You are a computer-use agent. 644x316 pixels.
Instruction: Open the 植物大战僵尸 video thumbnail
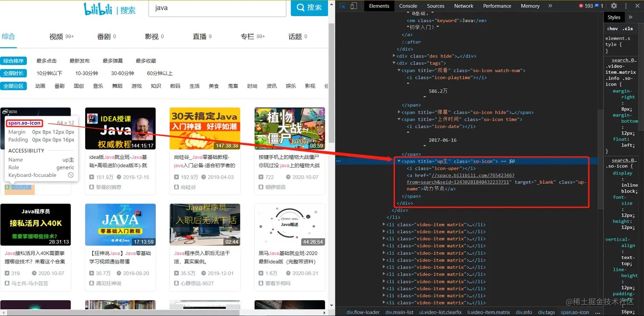coord(290,128)
